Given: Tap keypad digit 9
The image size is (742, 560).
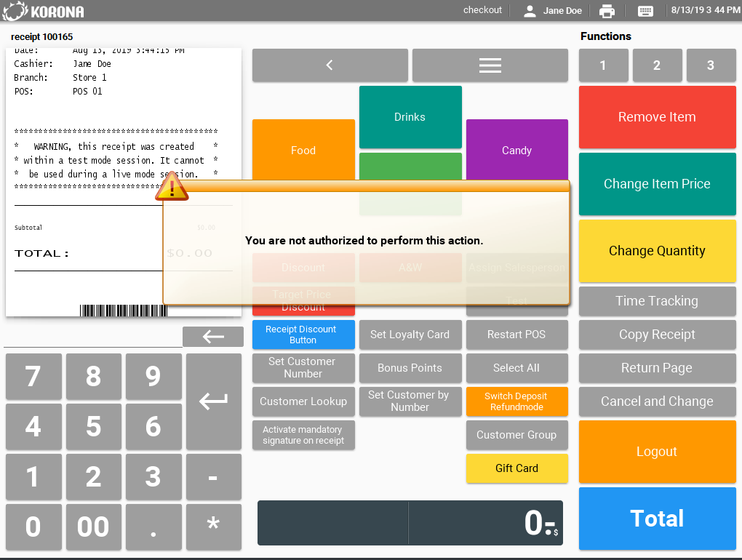Looking at the screenshot, I should click(x=153, y=377).
